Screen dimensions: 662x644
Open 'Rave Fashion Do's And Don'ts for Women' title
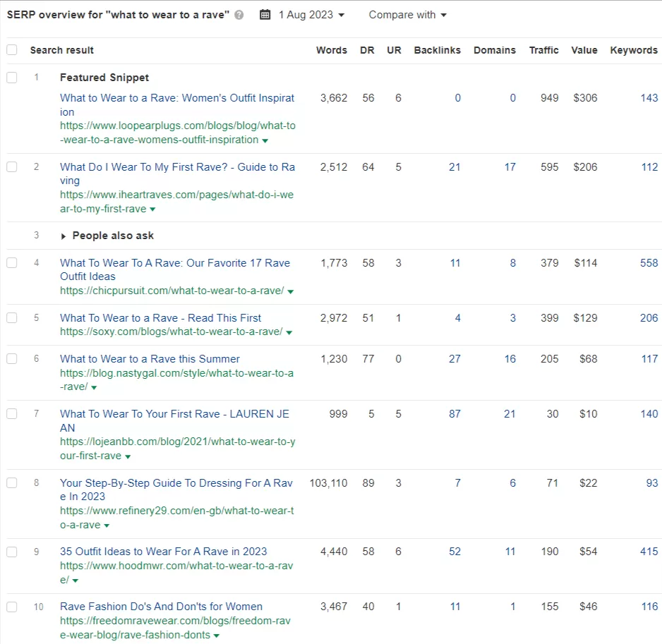coord(162,607)
